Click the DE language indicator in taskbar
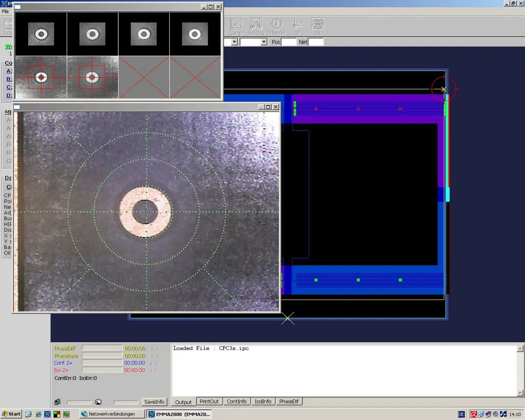525x420 pixels. click(460, 414)
